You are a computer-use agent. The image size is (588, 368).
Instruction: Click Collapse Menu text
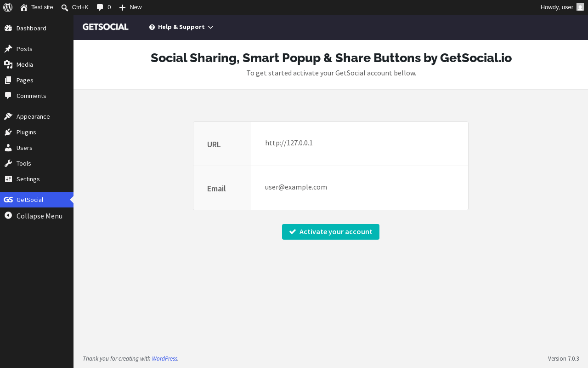pyautogui.click(x=40, y=216)
